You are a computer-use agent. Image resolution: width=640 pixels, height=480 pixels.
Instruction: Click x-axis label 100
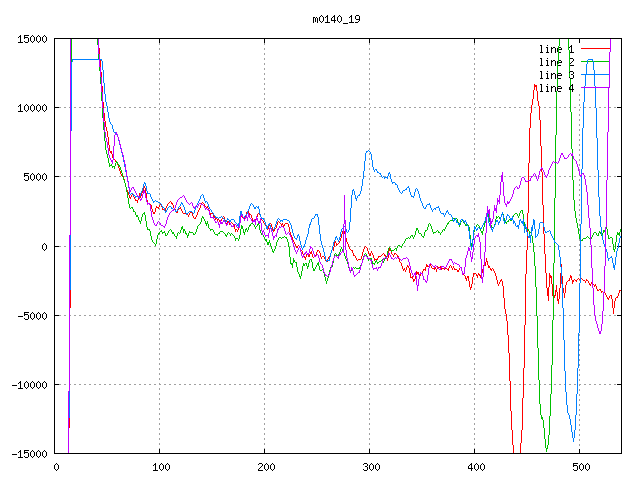(x=161, y=467)
